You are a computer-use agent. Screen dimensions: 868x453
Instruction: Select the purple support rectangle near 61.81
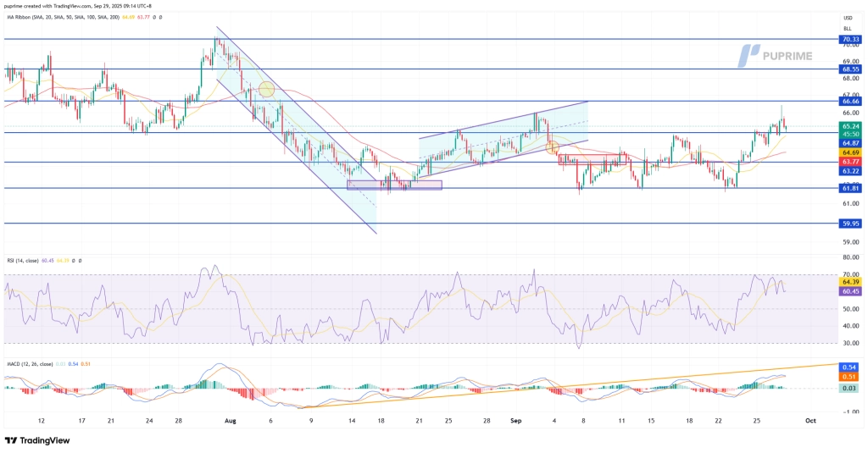(394, 185)
